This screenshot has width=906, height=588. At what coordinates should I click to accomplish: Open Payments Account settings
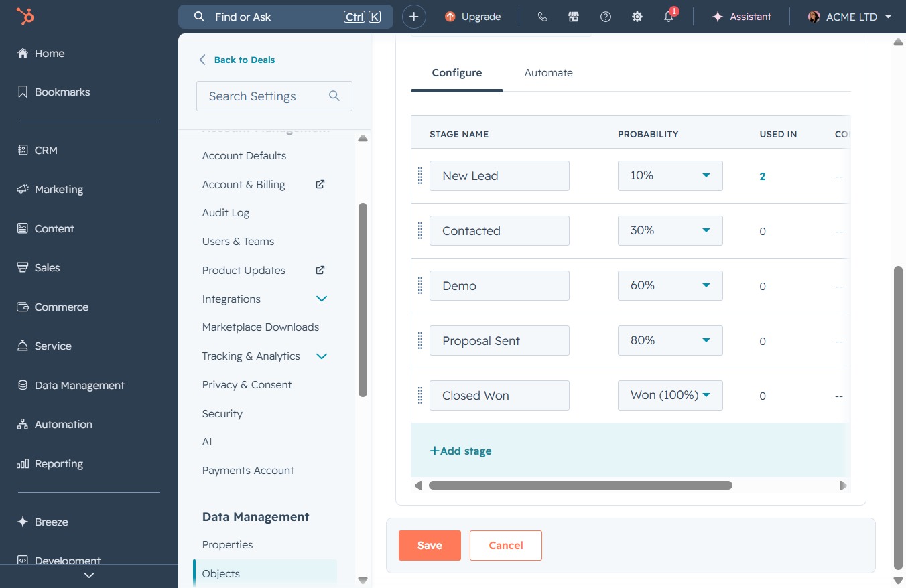tap(248, 470)
